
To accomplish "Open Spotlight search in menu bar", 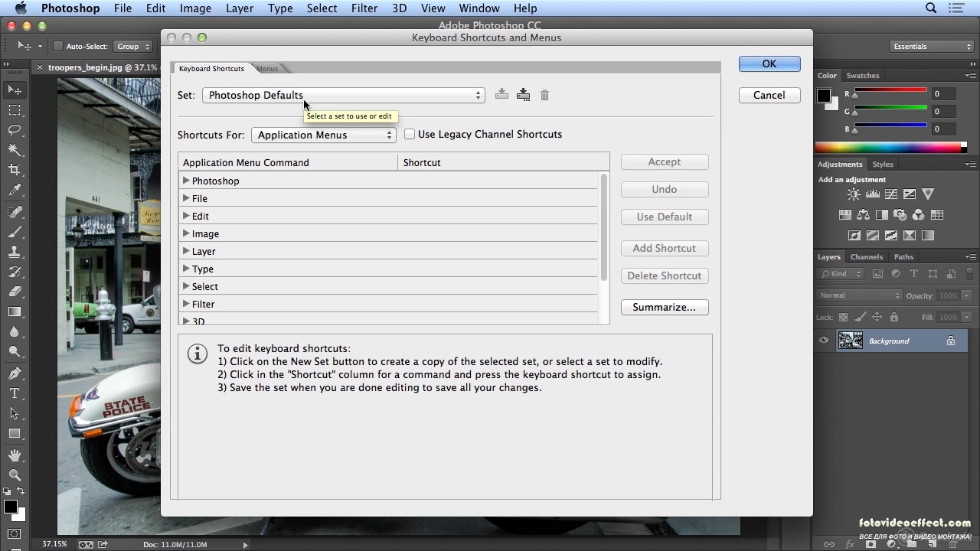I will [931, 8].
